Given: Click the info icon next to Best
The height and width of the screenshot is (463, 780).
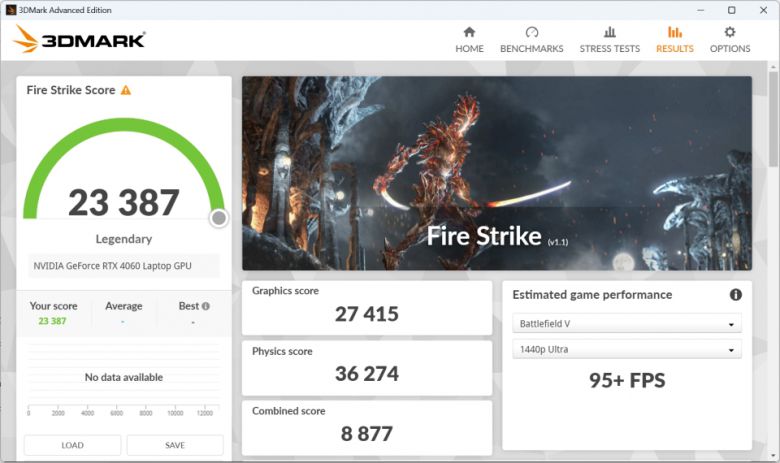Looking at the screenshot, I should point(206,306).
